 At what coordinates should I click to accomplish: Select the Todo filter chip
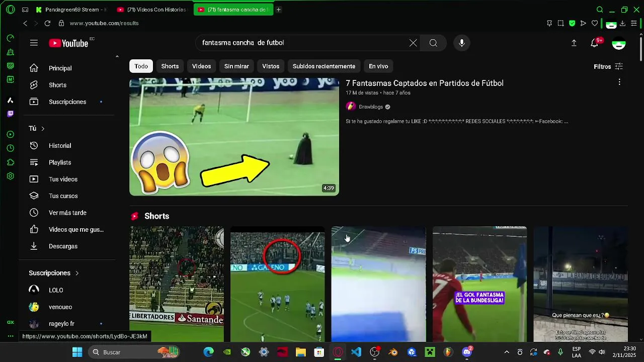coord(141,66)
